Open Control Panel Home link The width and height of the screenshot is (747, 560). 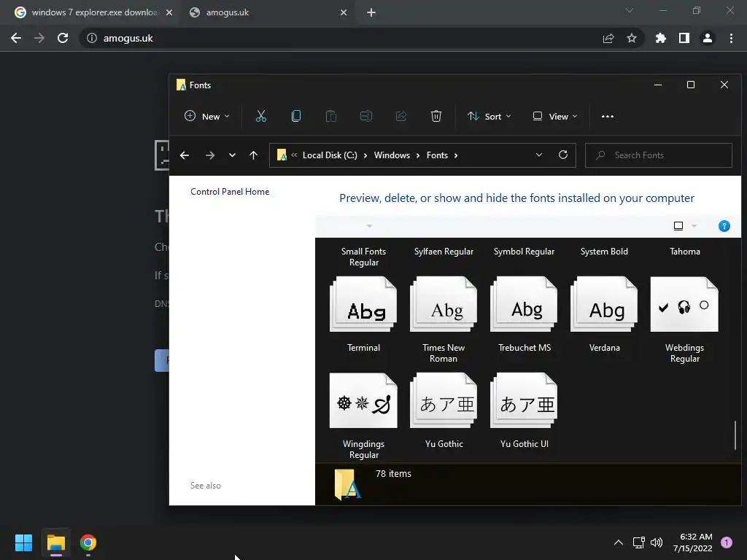coord(230,192)
